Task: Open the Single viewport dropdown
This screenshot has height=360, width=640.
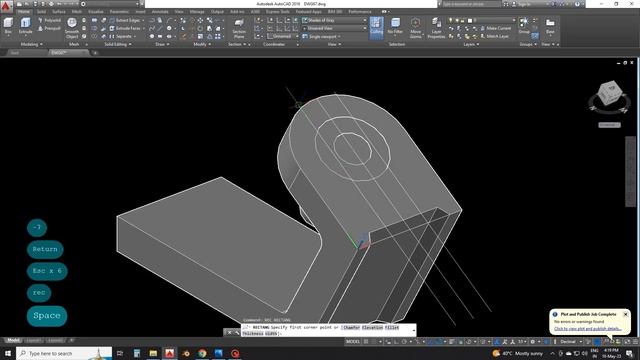Action: [x=322, y=36]
